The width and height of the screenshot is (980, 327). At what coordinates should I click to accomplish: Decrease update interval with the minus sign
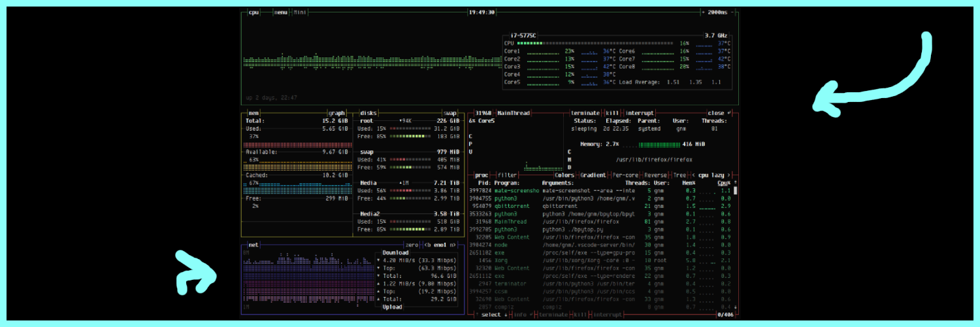click(734, 12)
